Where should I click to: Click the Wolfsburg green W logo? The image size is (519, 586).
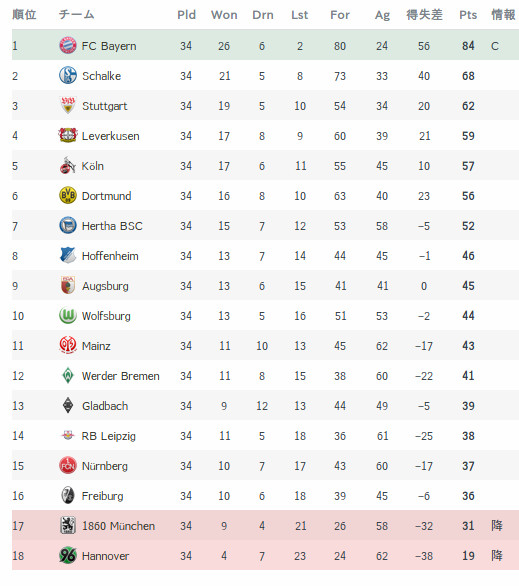[x=68, y=315]
